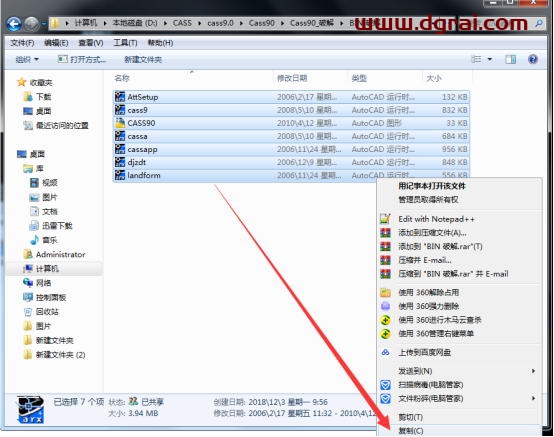Choose 剪切(T) in the context menu
The image size is (554, 437).
point(411,417)
